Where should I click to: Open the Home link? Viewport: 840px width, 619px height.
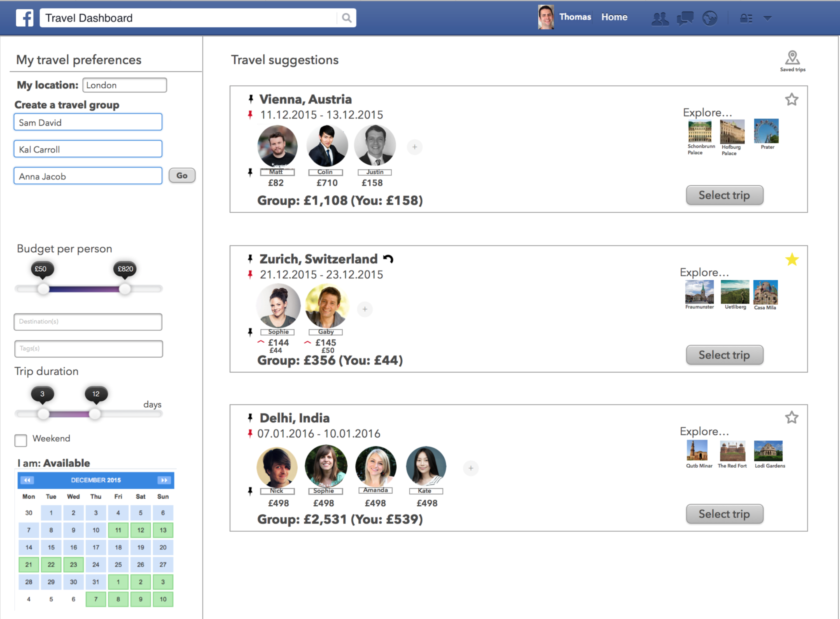click(614, 17)
